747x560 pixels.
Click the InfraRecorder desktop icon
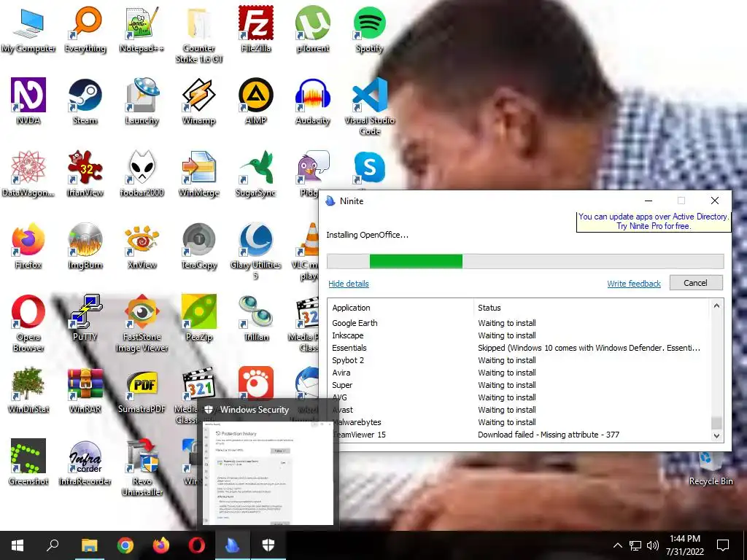click(85, 462)
